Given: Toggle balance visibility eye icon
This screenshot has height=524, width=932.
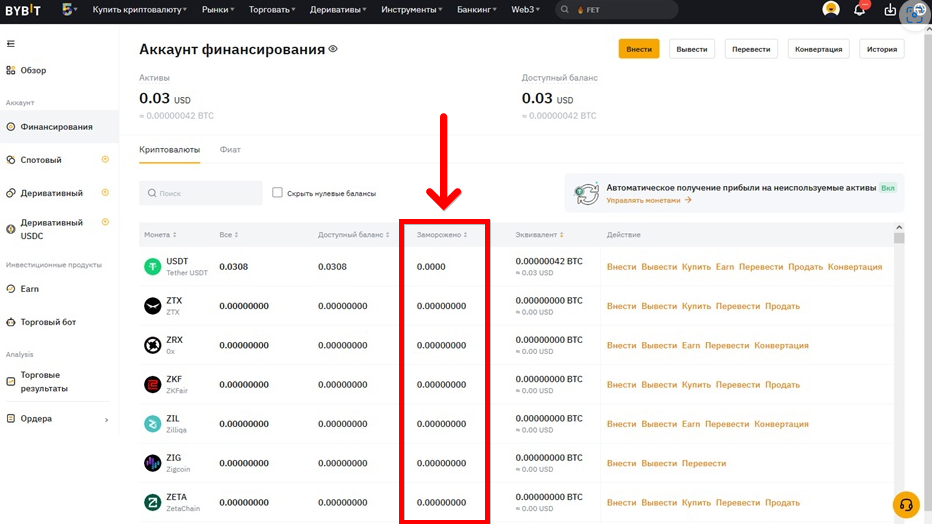Looking at the screenshot, I should [333, 49].
